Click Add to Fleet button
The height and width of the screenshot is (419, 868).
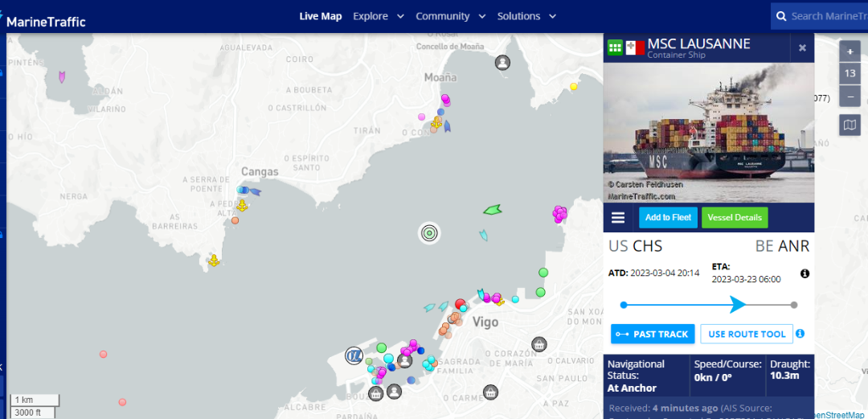pos(668,217)
